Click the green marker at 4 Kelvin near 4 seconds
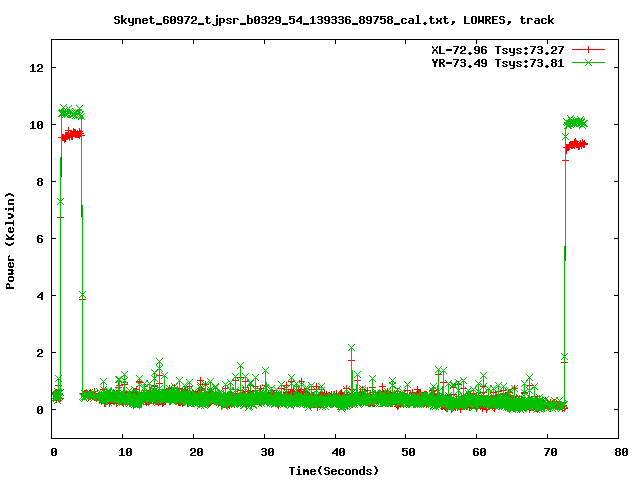 [x=82, y=295]
